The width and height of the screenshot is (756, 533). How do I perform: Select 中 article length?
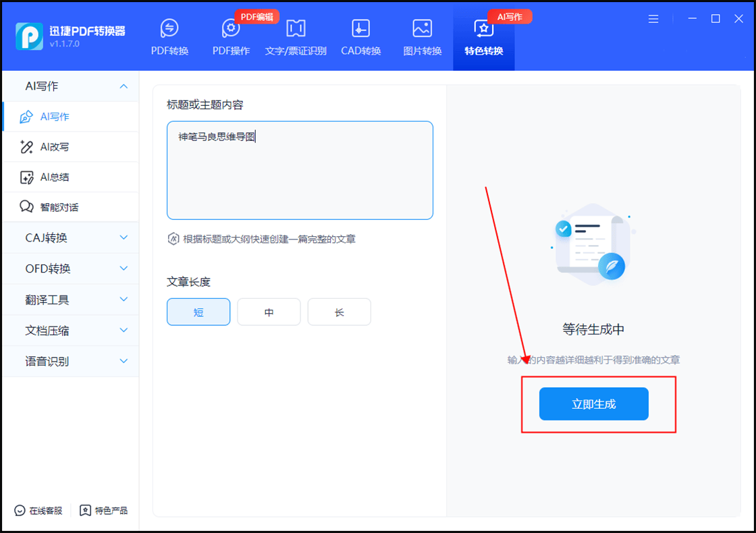(x=269, y=312)
